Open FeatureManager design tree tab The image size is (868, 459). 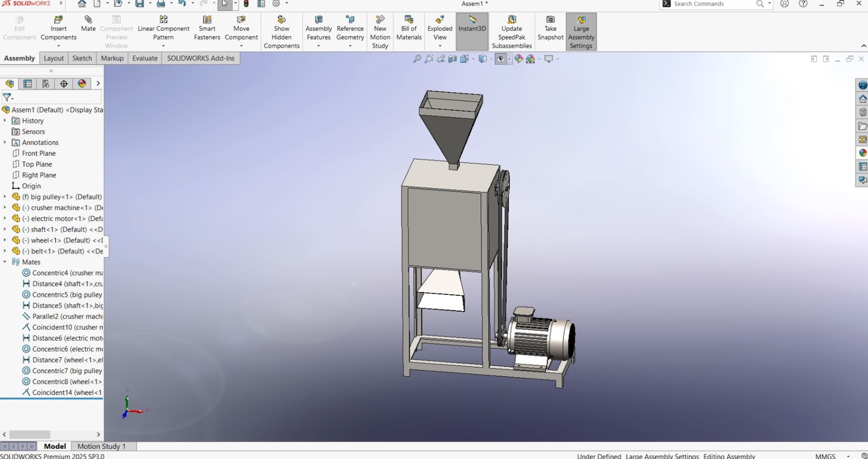pos(10,83)
